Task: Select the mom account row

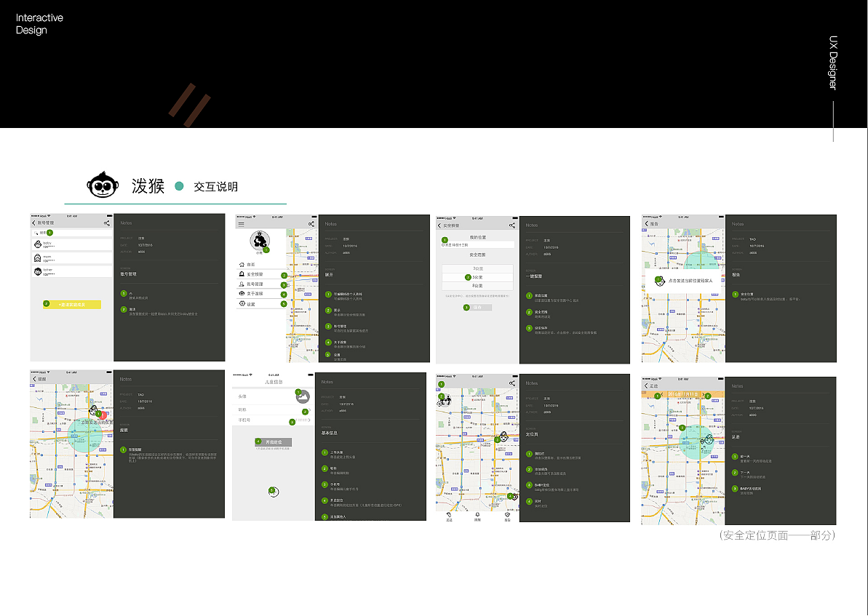Action: click(x=71, y=258)
